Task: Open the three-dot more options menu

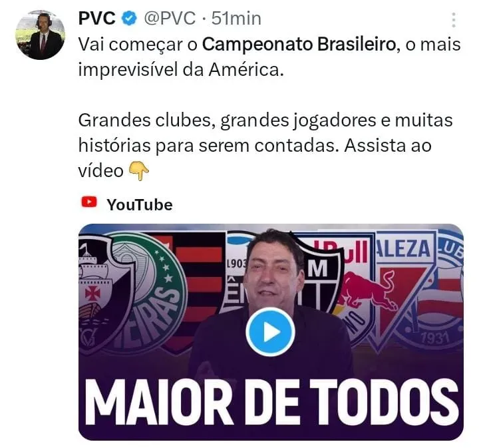Action: point(454,20)
